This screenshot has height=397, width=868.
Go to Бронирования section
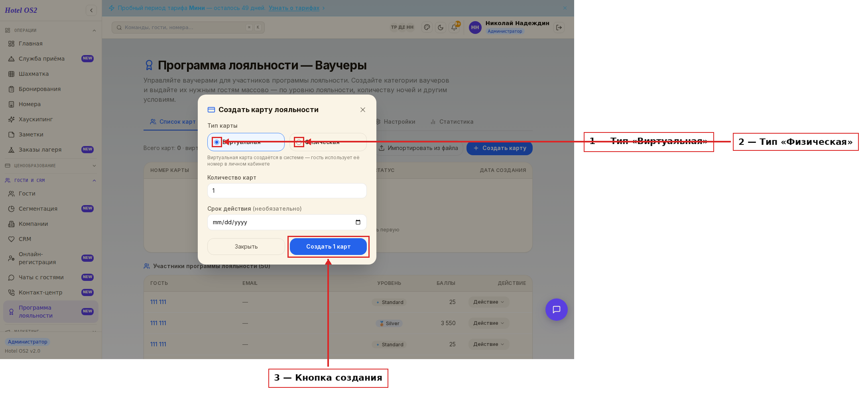[x=51, y=89]
